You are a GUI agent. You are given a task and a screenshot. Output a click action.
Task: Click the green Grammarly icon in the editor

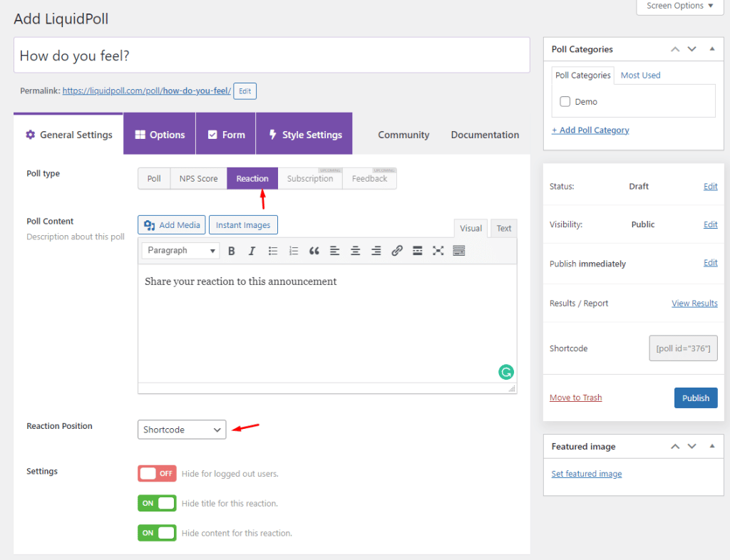[x=506, y=372]
